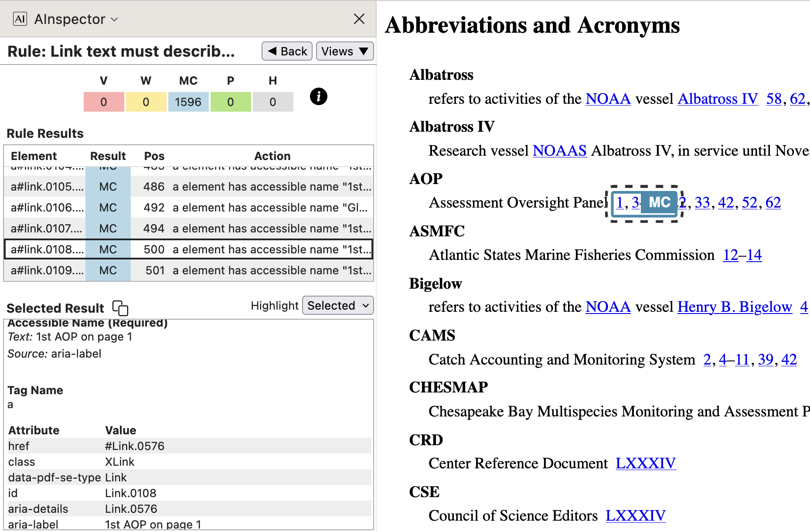Click the MC highlight badge on AOP link
This screenshot has height=532, width=810.
click(659, 202)
